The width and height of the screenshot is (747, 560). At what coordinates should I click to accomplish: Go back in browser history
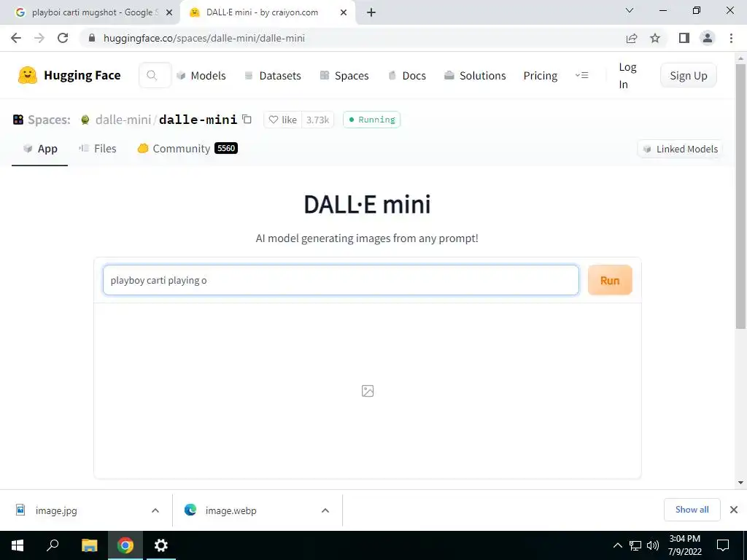tap(16, 38)
